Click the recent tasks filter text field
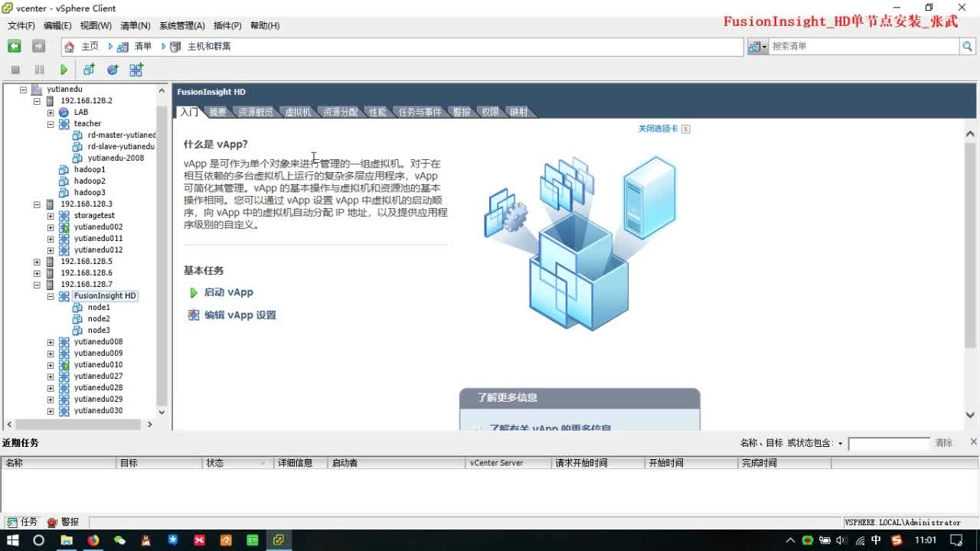 pyautogui.click(x=888, y=444)
